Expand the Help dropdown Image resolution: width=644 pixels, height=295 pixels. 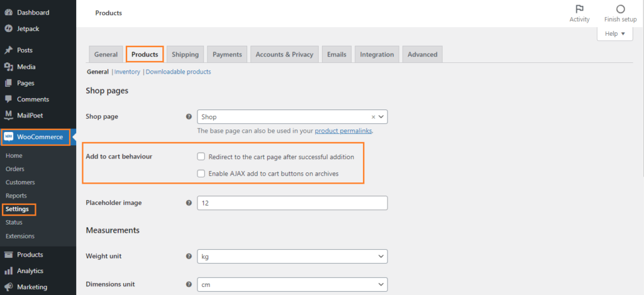click(x=615, y=34)
